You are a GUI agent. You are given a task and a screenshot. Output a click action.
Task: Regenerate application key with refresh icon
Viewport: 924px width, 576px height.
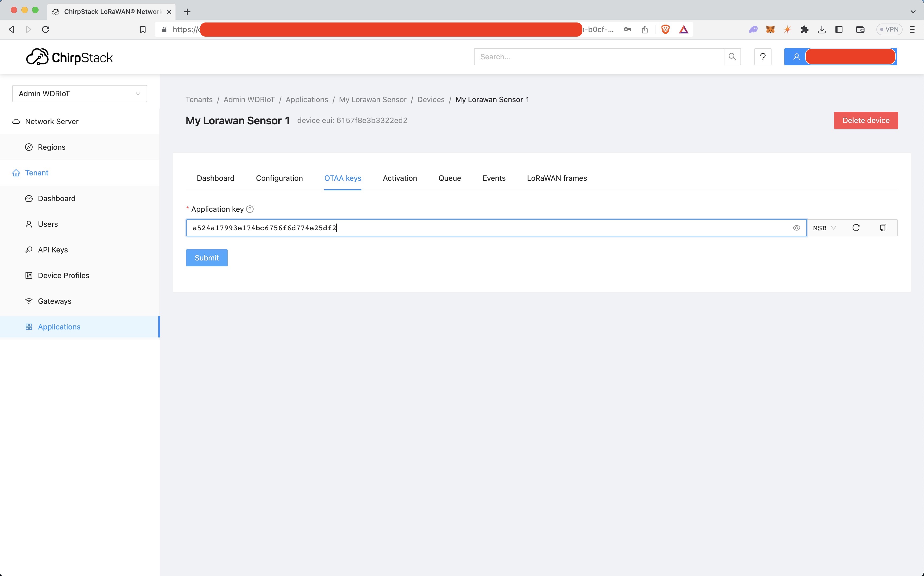(856, 228)
